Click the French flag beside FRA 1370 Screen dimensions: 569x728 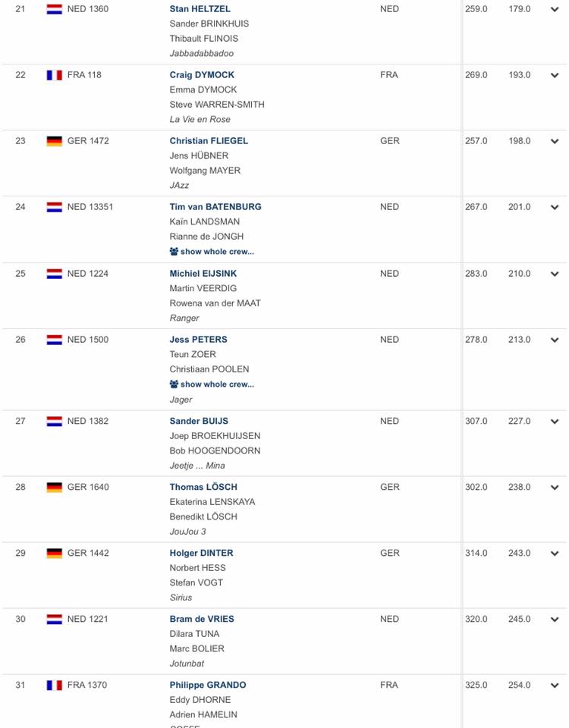point(55,686)
